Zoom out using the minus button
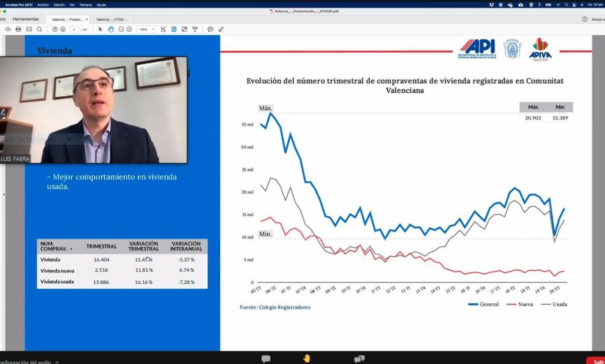The width and height of the screenshot is (605, 364). click(122, 29)
